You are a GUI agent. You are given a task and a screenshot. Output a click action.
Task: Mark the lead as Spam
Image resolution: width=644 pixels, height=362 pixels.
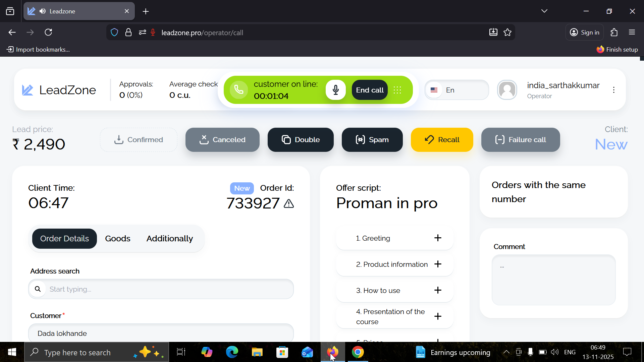[x=372, y=140]
